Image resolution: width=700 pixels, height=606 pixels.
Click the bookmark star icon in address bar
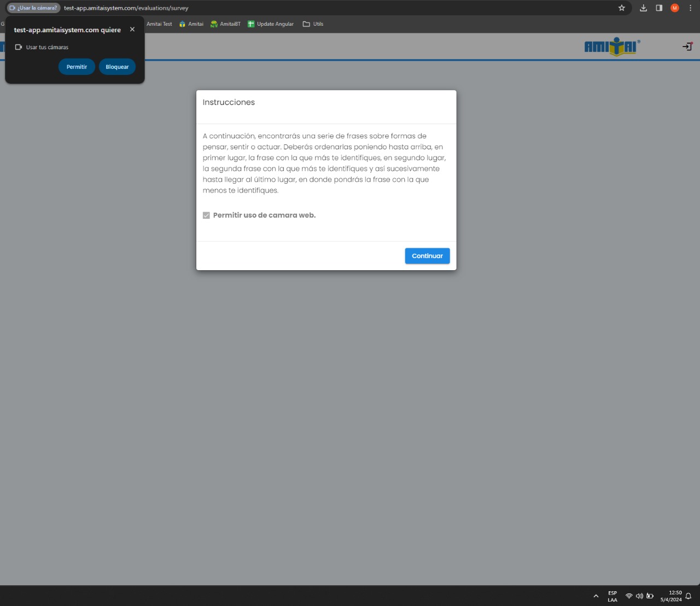pos(621,8)
